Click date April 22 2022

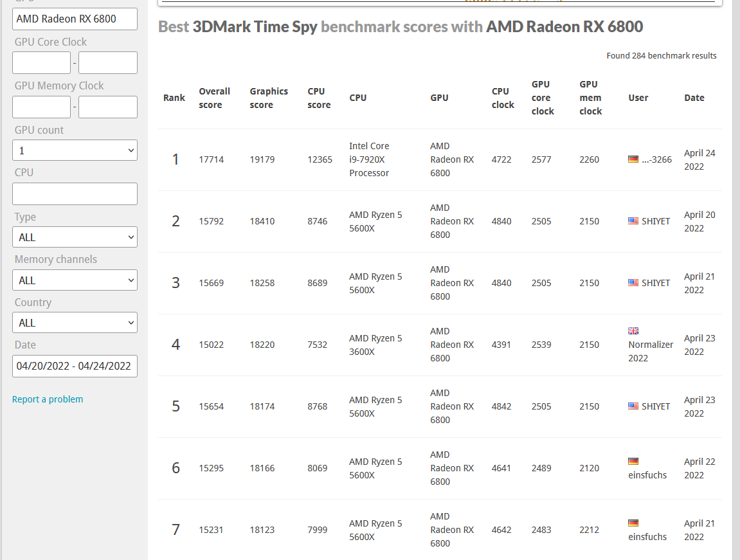coord(699,468)
